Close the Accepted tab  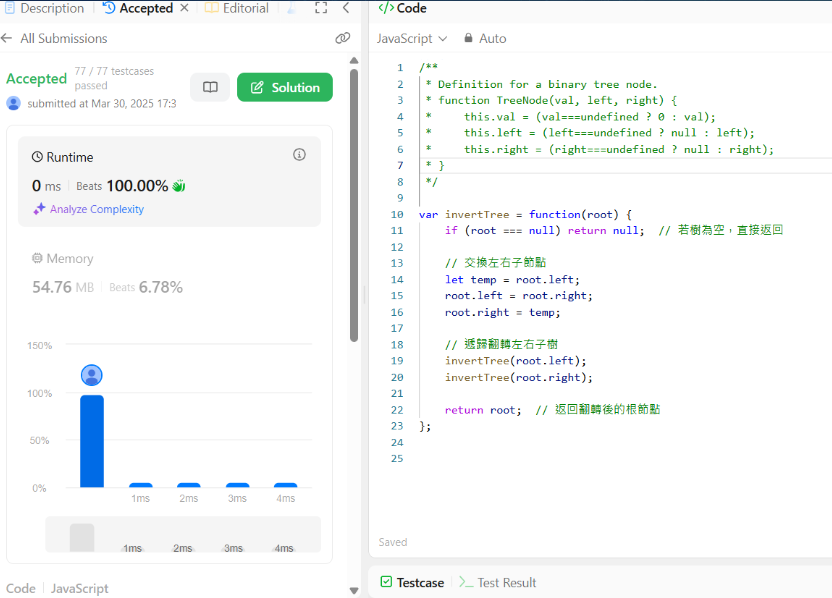point(184,8)
